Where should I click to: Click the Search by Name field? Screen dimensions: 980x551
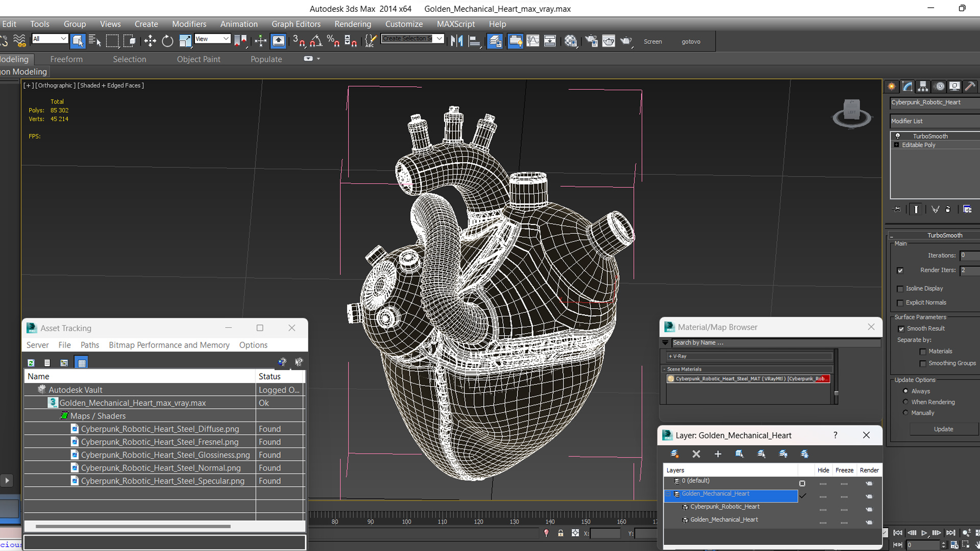[x=776, y=343]
